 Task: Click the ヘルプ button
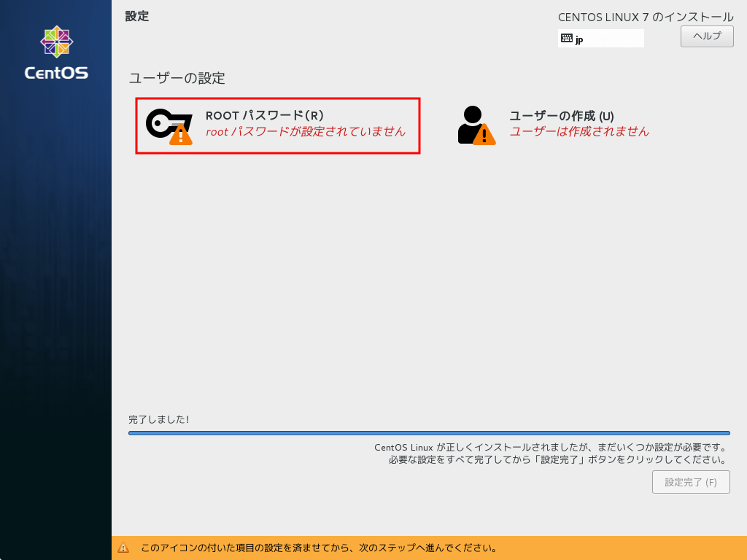[x=705, y=36]
